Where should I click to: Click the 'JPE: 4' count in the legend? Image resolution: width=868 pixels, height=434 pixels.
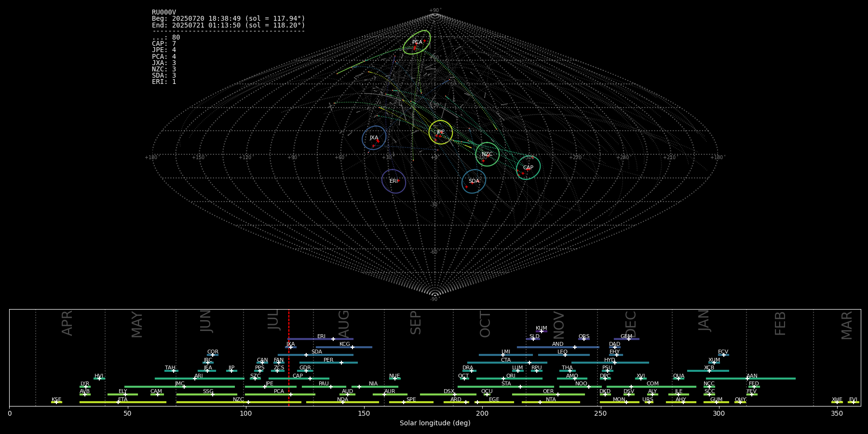[x=164, y=50]
